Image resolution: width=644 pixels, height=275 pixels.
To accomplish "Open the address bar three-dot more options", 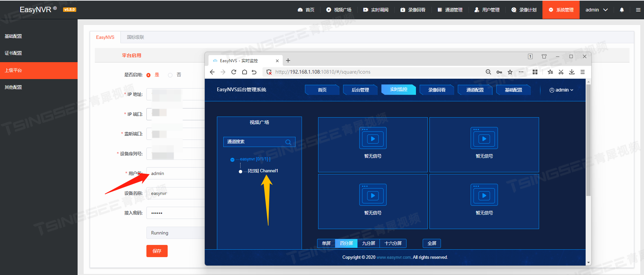I will pos(521,72).
